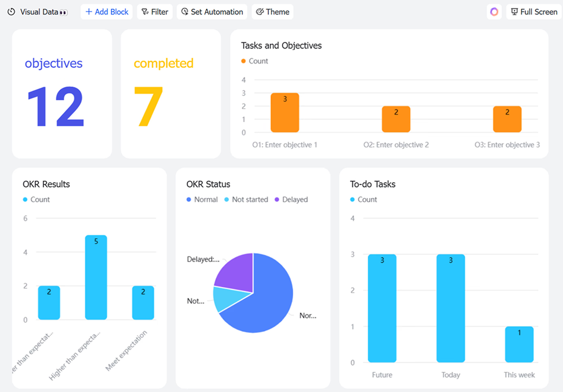Screen dimensions: 563x392
Task: Click the circular AI assistant icon
Action: coord(494,12)
